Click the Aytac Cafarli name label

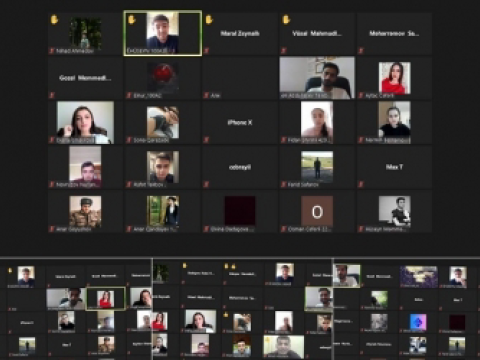(x=379, y=96)
